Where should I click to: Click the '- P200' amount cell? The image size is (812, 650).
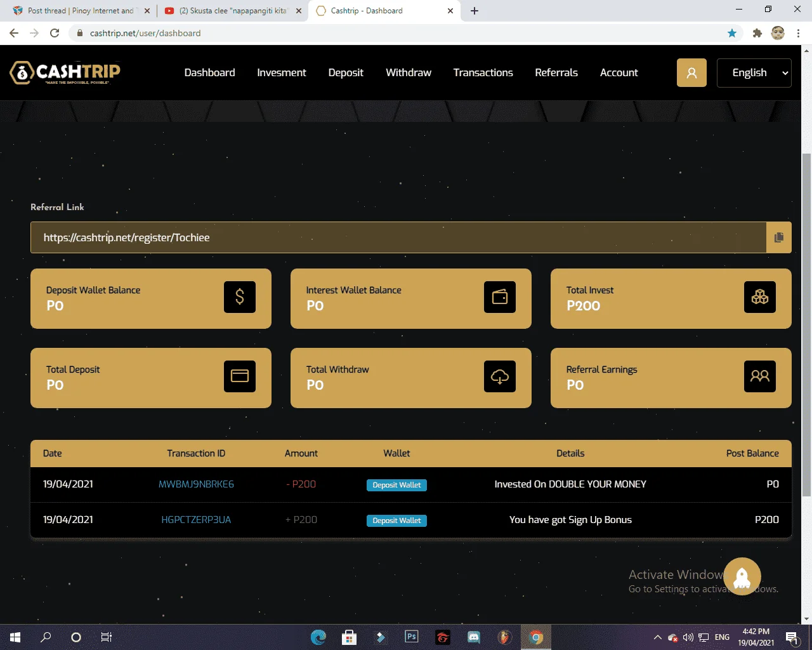[x=301, y=484]
